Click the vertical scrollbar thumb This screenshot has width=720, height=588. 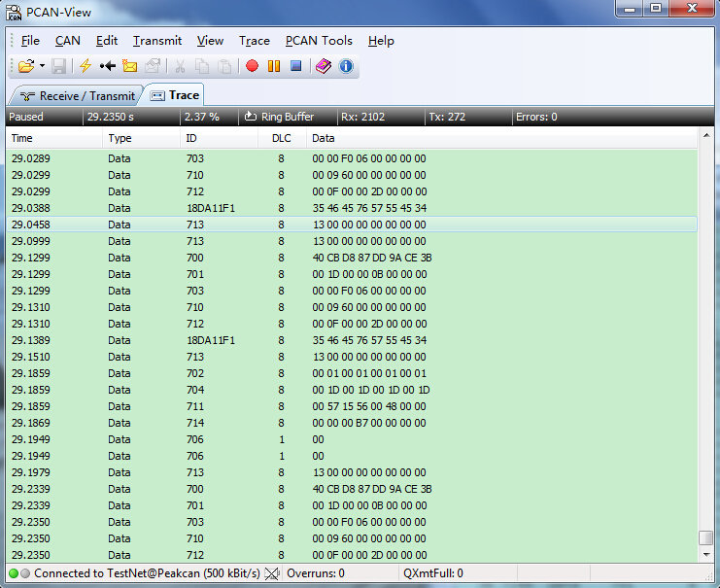point(706,537)
